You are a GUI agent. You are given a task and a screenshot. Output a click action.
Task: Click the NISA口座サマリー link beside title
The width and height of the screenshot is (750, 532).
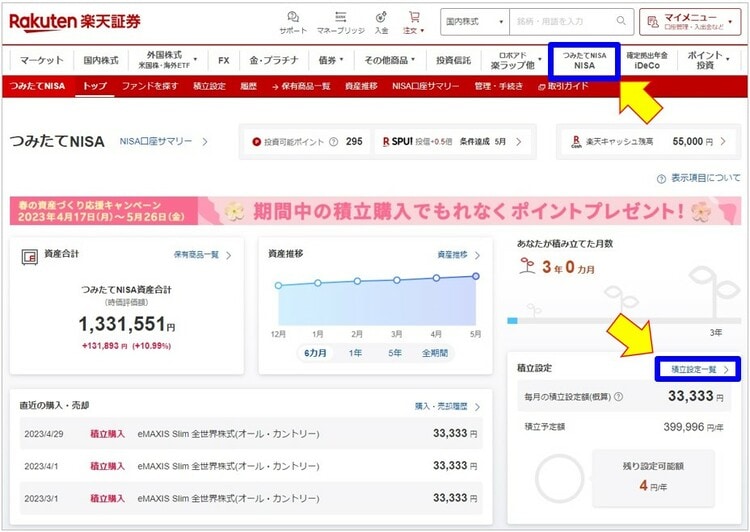(x=156, y=142)
